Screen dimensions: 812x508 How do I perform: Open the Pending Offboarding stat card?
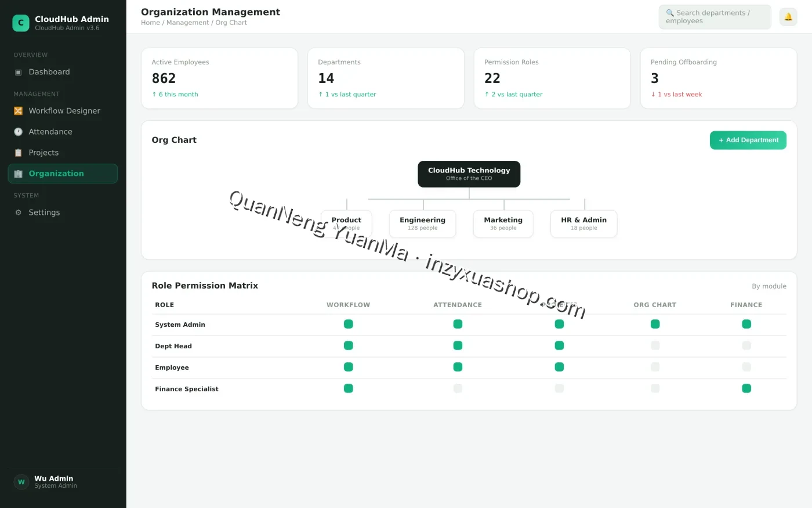(x=719, y=78)
